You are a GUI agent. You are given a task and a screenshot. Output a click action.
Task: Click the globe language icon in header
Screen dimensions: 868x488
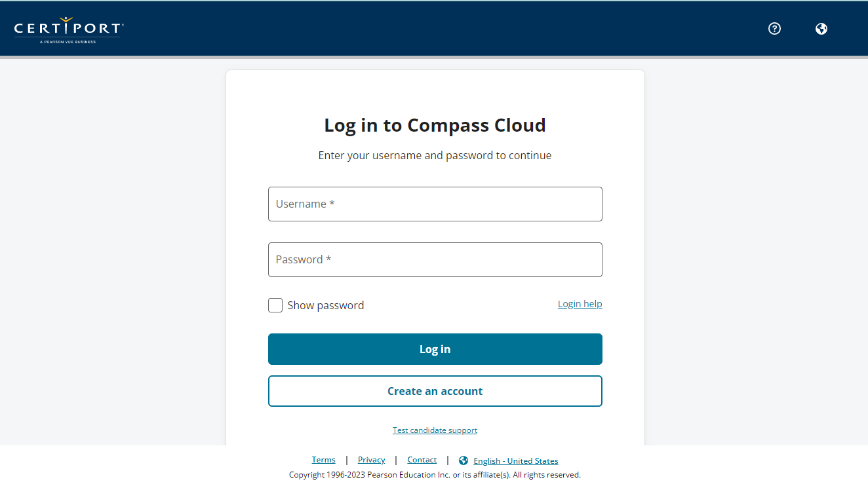(x=821, y=28)
